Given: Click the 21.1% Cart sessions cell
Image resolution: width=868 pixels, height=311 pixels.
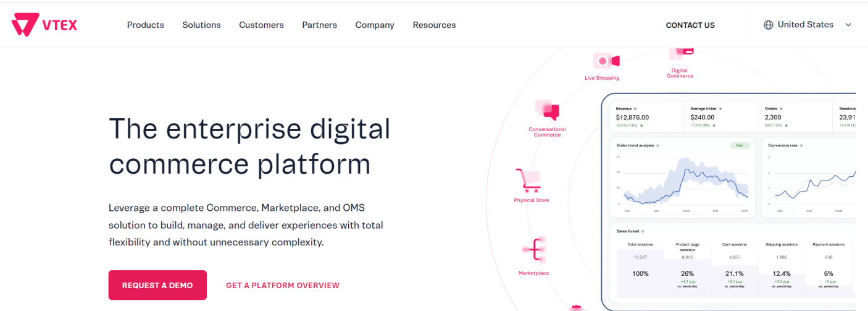Looking at the screenshot, I should (x=734, y=274).
